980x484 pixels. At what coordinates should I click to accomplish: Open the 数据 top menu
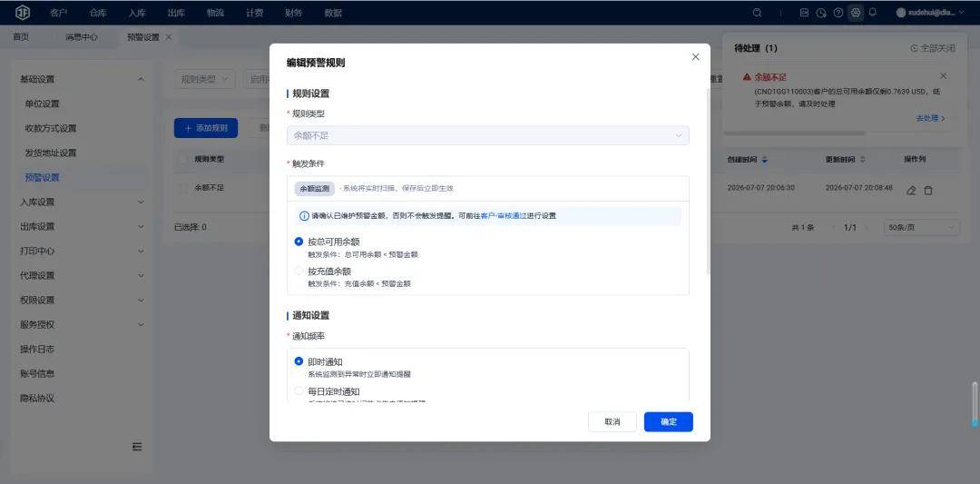(333, 13)
